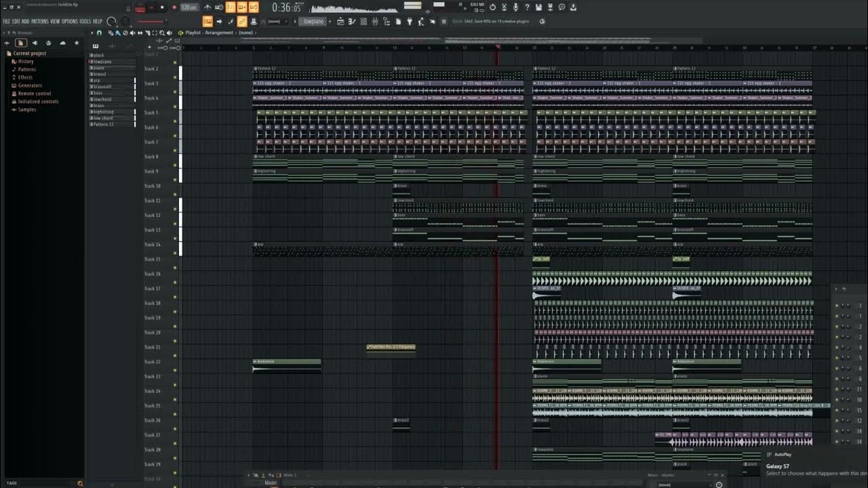868x488 pixels.
Task: Click the Track 16 label header
Action: click(x=153, y=274)
